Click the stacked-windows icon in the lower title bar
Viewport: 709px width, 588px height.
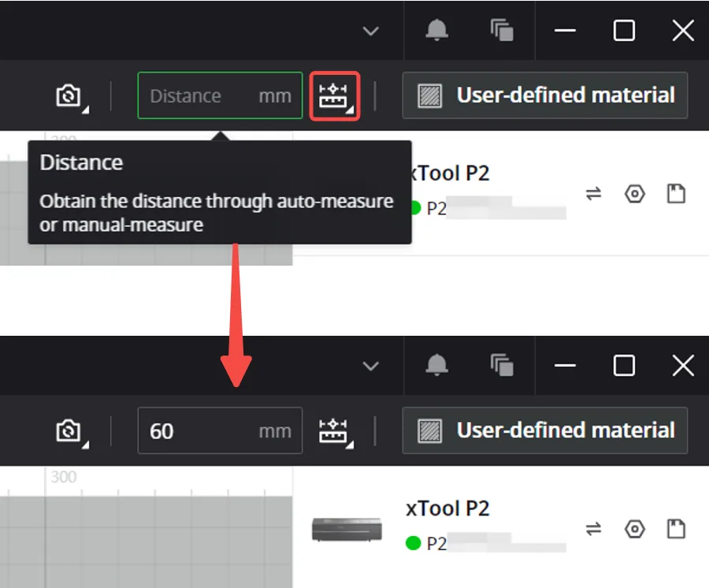(x=502, y=365)
